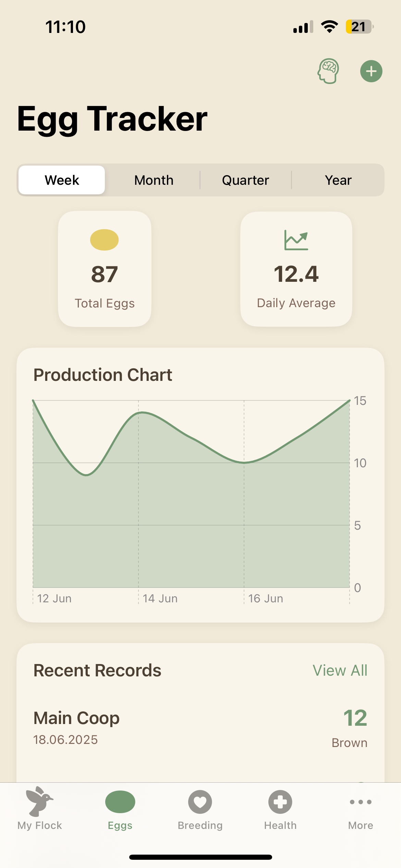Screen dimensions: 401x868
Task: Select the Week time range
Action: (62, 180)
